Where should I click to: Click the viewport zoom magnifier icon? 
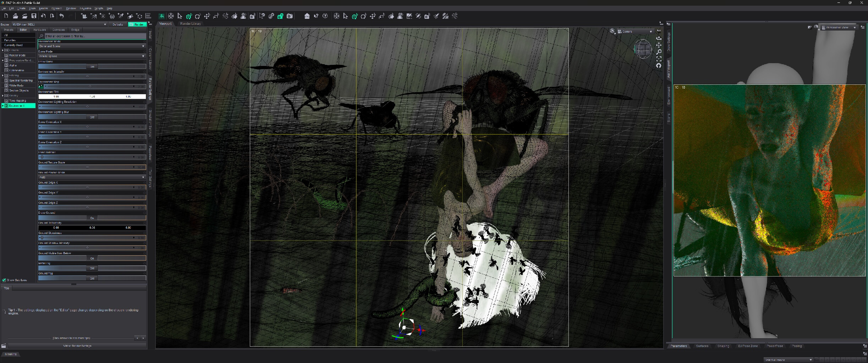[659, 52]
